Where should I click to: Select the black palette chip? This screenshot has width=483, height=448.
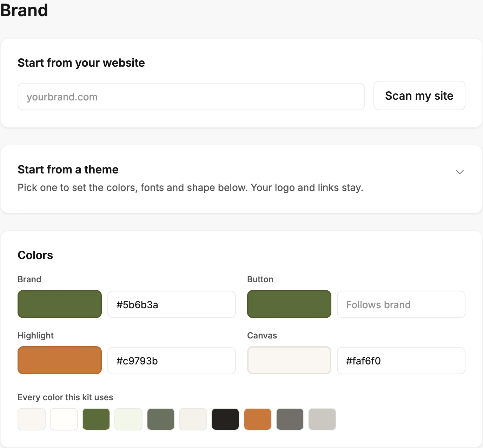225,419
